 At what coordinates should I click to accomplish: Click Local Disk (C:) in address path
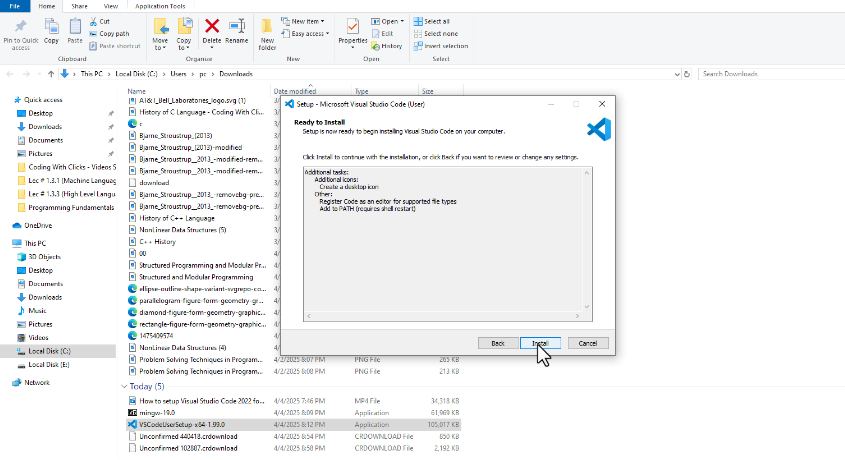coord(136,74)
